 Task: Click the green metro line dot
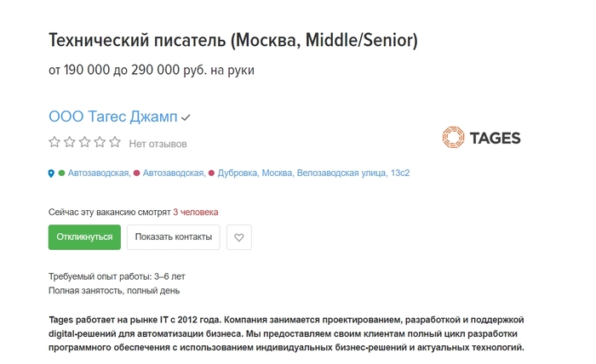61,173
